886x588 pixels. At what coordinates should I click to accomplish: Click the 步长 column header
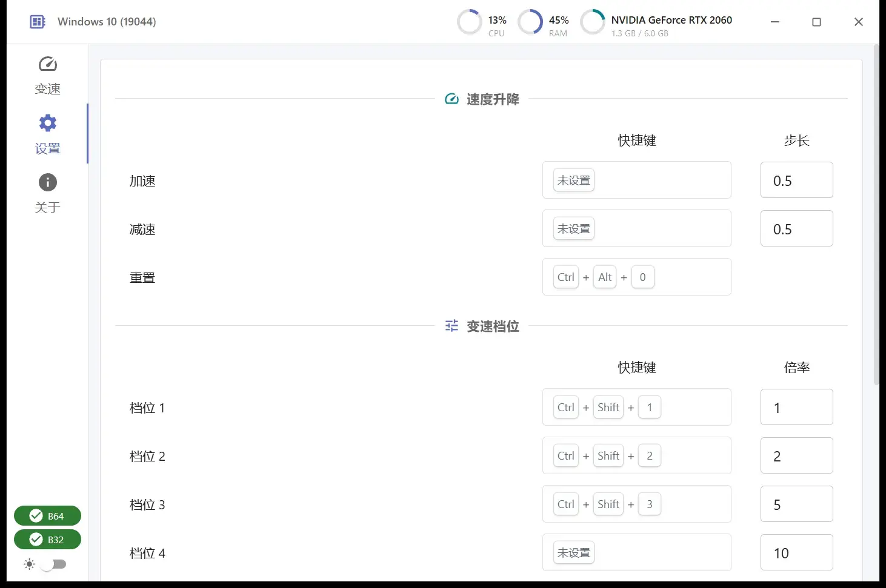796,140
